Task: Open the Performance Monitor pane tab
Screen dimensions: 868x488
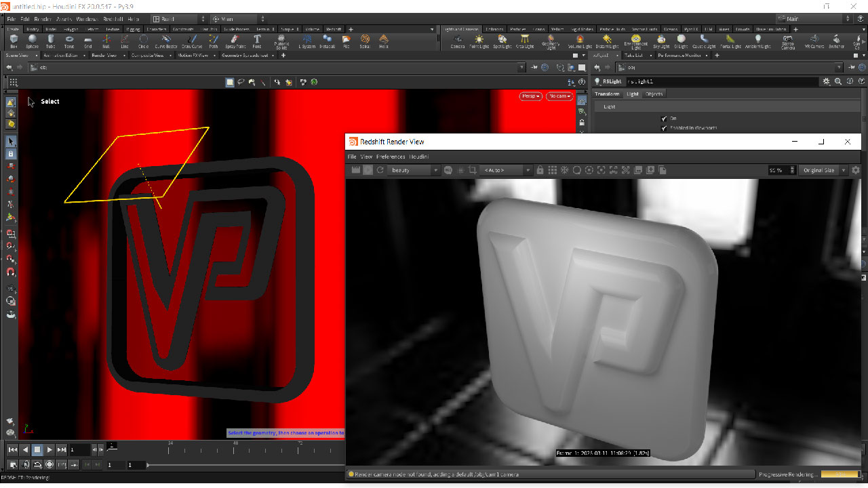Action: tap(679, 55)
